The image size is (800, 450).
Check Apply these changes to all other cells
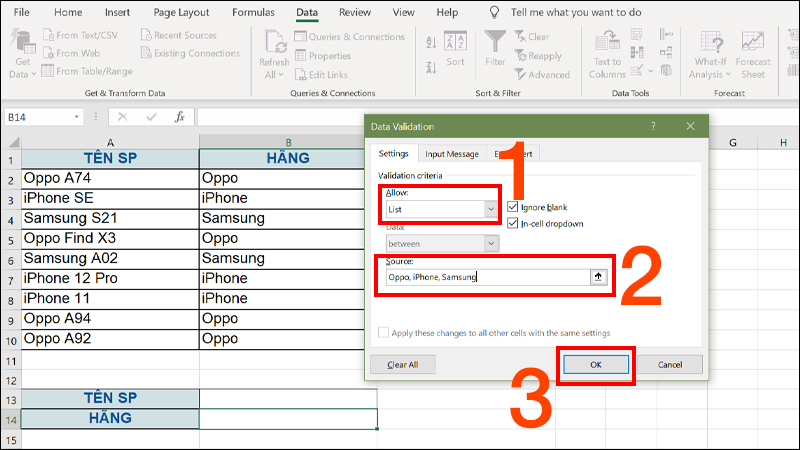click(x=383, y=333)
